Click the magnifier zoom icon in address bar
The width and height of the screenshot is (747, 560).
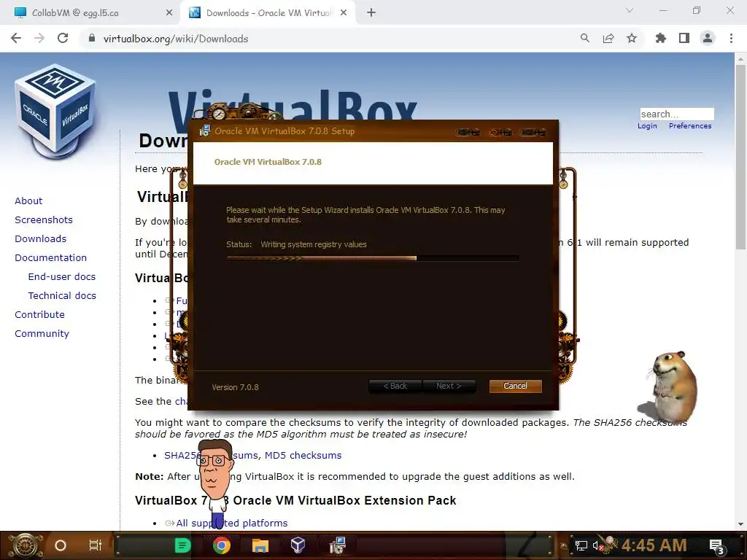[x=585, y=39]
